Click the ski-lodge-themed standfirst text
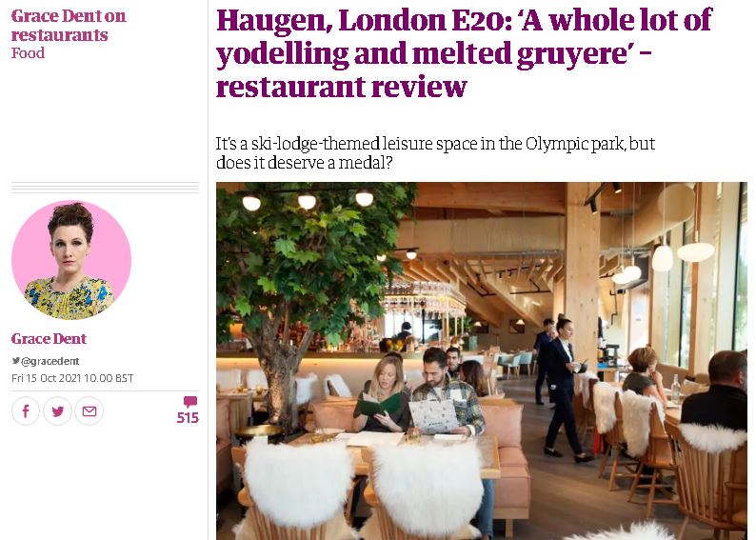Image resolution: width=756 pixels, height=540 pixels. pyautogui.click(x=435, y=152)
